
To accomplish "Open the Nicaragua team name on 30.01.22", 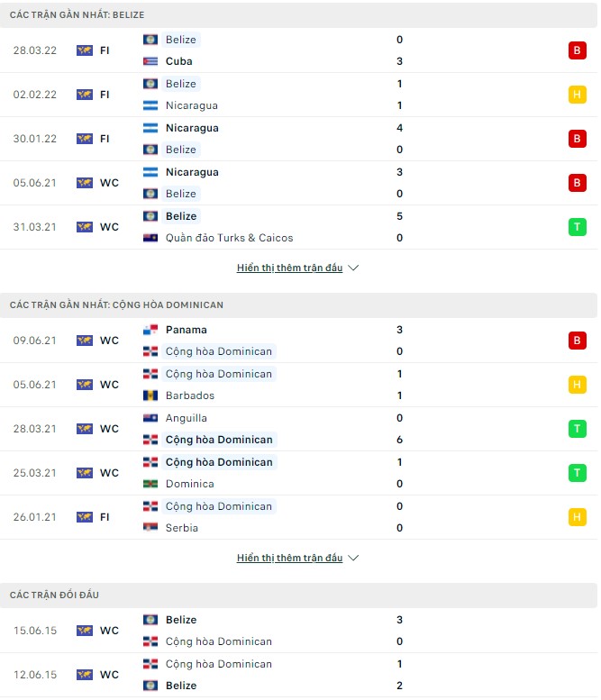I will click(192, 128).
